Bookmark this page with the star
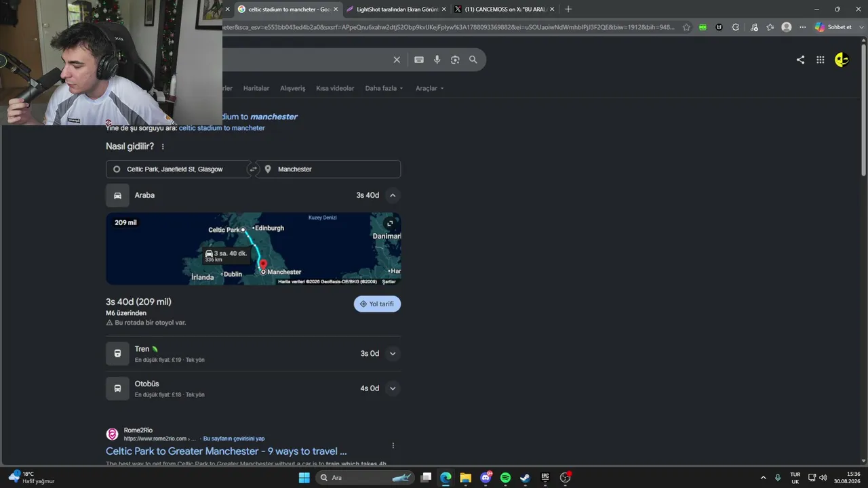The height and width of the screenshot is (488, 868). click(686, 27)
